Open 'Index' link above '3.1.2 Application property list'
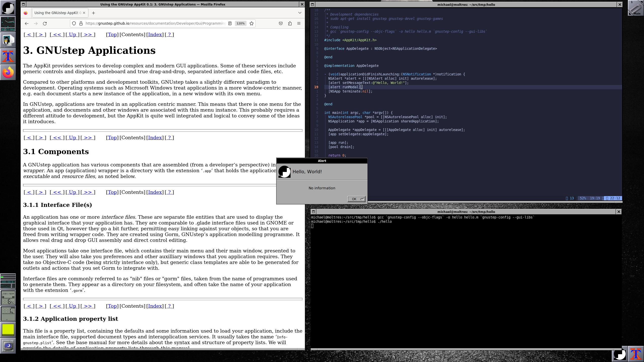The width and height of the screenshot is (644, 362). [x=155, y=306]
